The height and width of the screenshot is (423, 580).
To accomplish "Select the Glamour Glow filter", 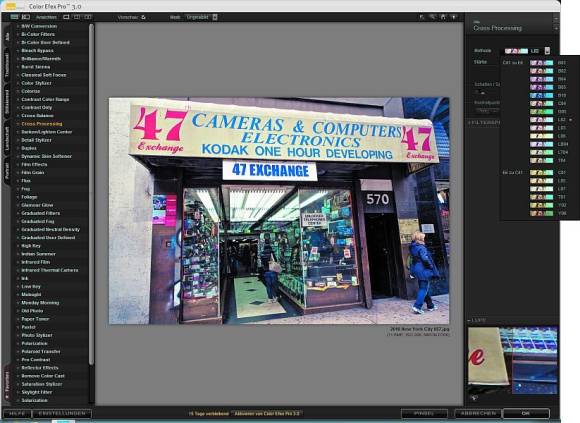I will click(x=37, y=205).
